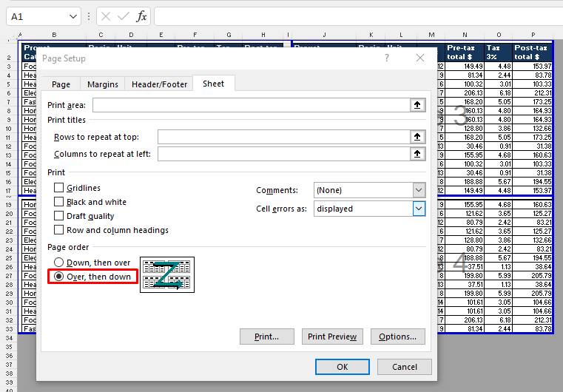Switch to the Header/Footer tab
Screen dimensions: 563x392
[x=159, y=84]
